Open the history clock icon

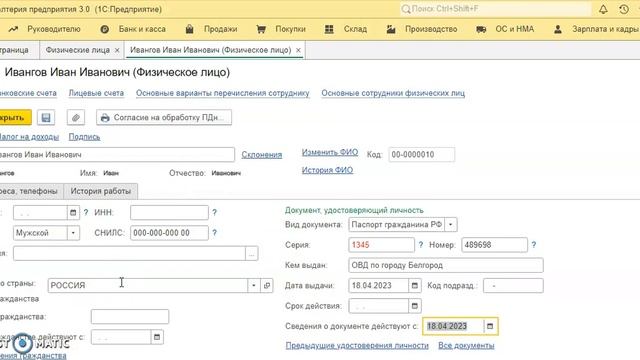623,9
